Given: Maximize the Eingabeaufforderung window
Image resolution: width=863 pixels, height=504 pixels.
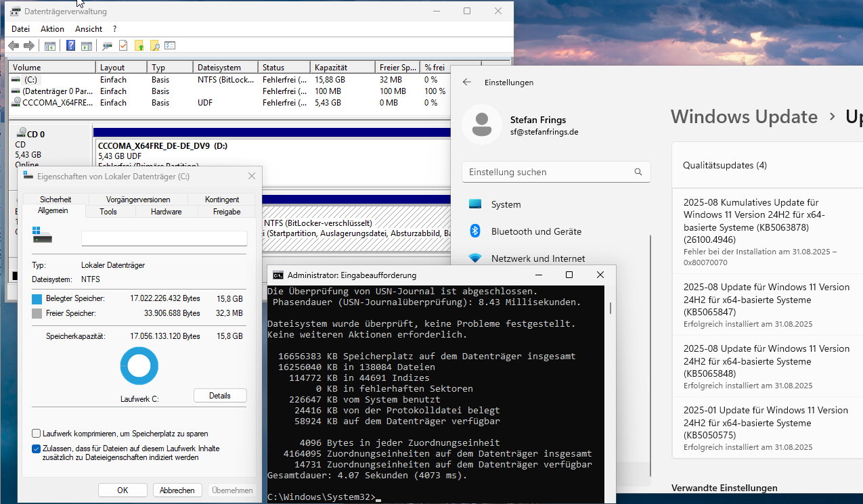Looking at the screenshot, I should pos(569,275).
